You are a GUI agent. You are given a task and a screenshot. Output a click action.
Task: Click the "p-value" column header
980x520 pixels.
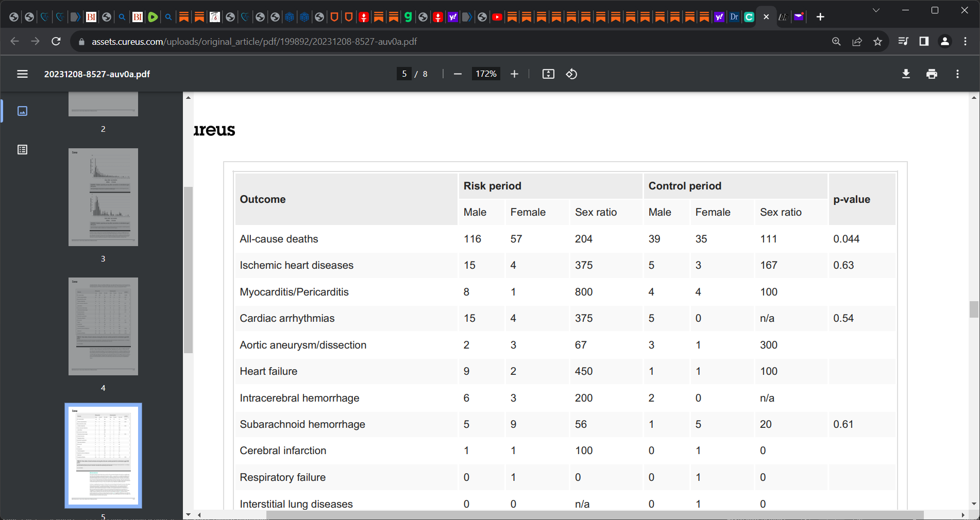click(x=852, y=199)
